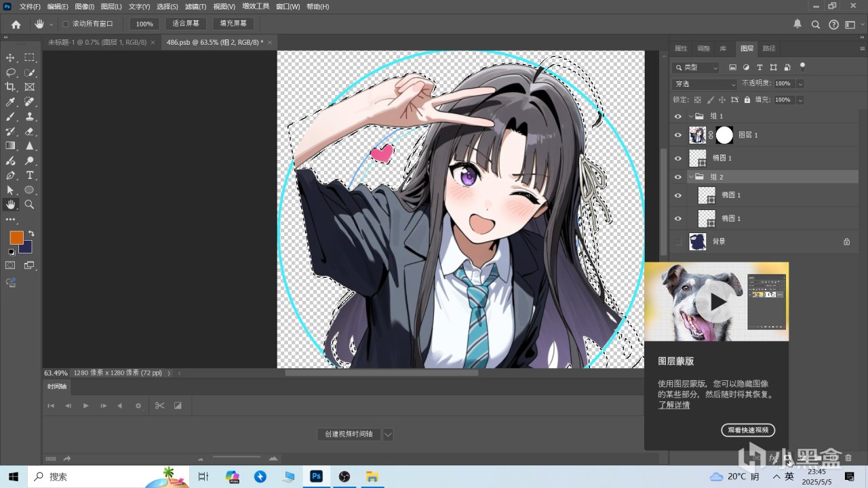Select the Ellipse shape tool
Image resolution: width=868 pixels, height=488 pixels.
30,190
